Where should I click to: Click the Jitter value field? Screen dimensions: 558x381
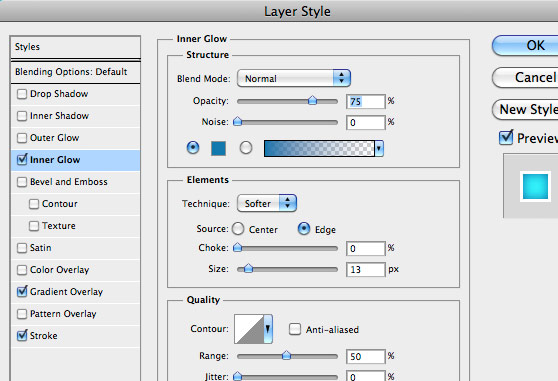(366, 376)
